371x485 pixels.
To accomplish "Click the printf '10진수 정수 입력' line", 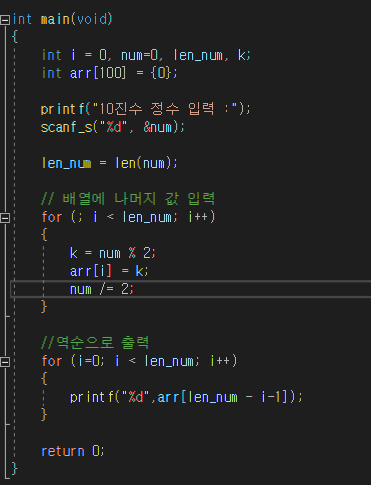I will pyautogui.click(x=145, y=109).
